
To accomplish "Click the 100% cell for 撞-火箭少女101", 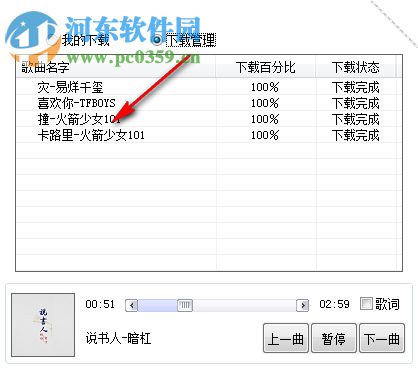I will click(x=265, y=119).
